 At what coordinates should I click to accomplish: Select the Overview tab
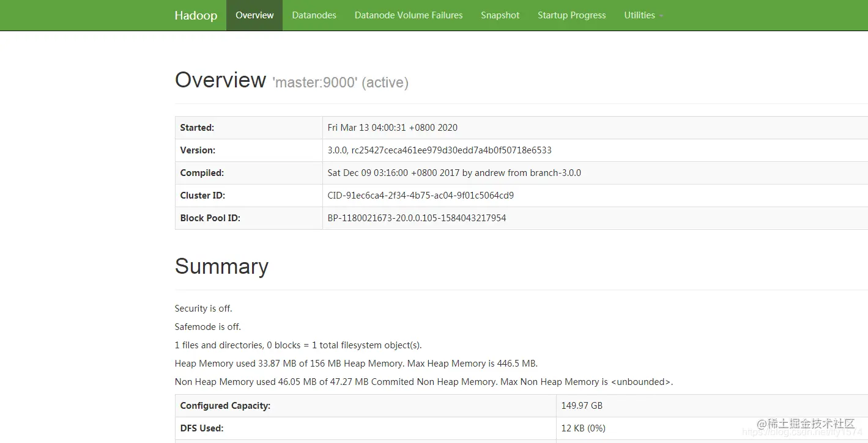click(x=254, y=15)
